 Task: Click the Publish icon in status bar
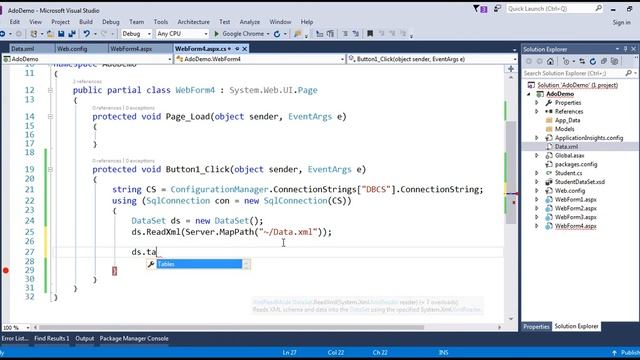(x=614, y=353)
